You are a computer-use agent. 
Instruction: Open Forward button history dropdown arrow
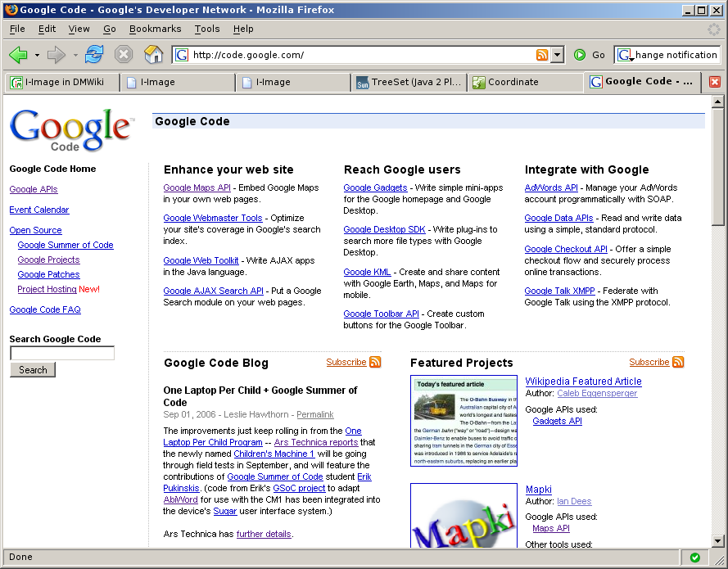point(75,55)
